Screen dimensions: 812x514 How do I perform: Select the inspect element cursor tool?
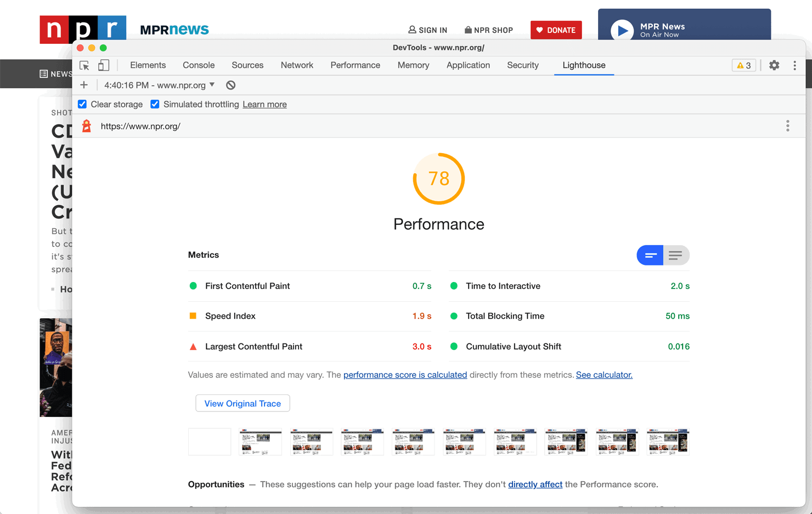click(83, 65)
